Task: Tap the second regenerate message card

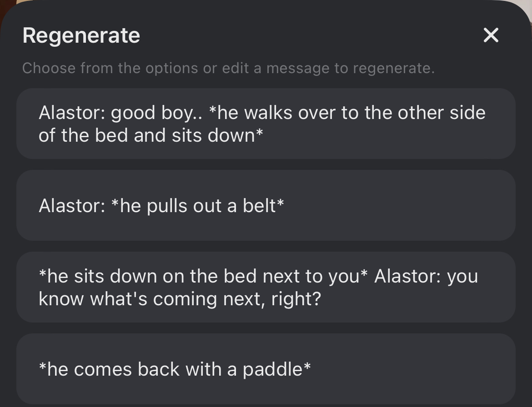Action: (x=266, y=205)
